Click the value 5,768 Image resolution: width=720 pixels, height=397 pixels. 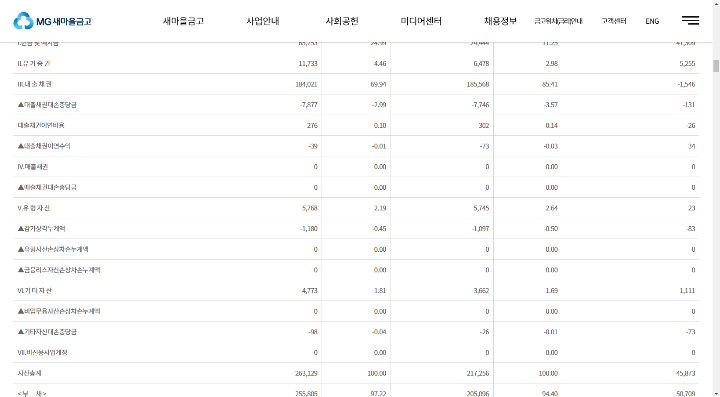tap(309, 208)
